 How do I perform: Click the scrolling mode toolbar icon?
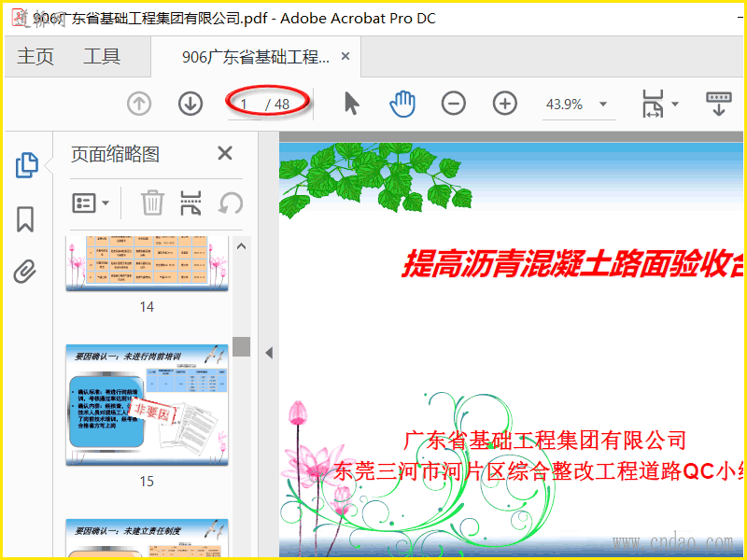pos(718,104)
